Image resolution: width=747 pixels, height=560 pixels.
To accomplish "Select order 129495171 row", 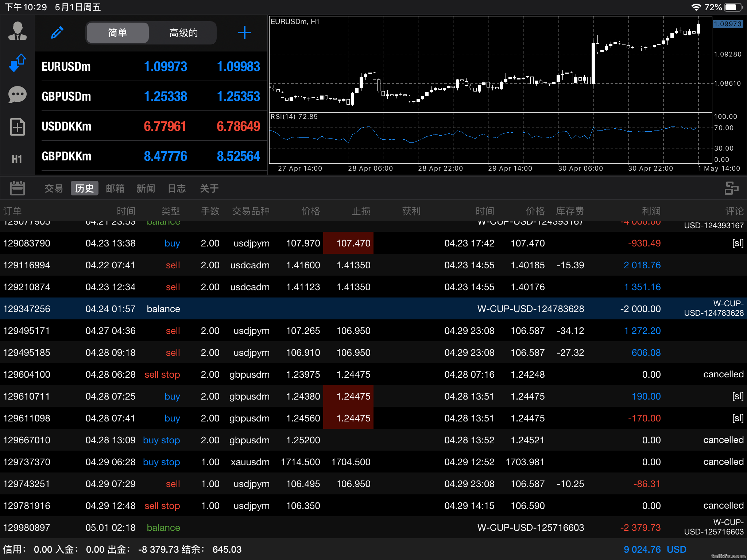I will pos(373,330).
